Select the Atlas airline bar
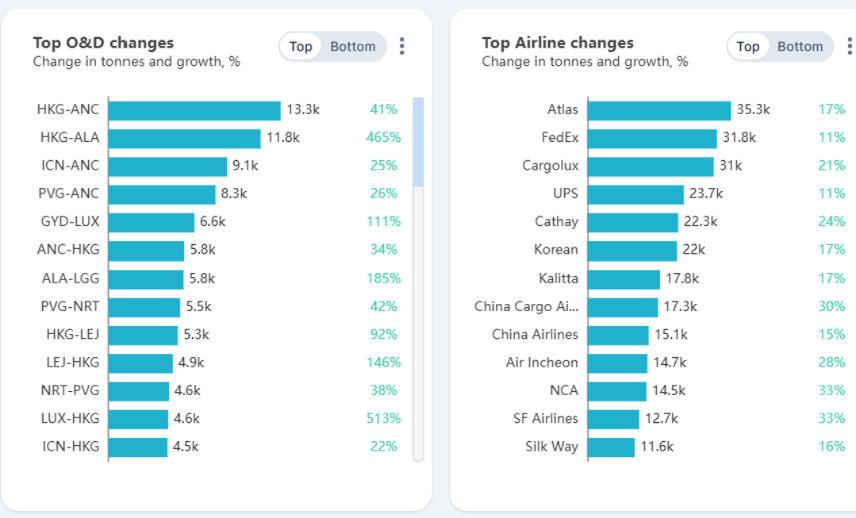The image size is (856, 518). click(659, 110)
